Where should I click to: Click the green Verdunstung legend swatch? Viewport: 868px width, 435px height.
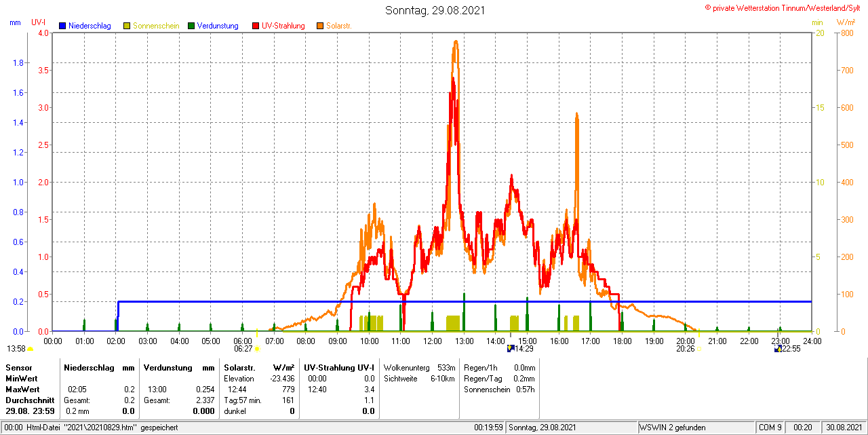(191, 26)
